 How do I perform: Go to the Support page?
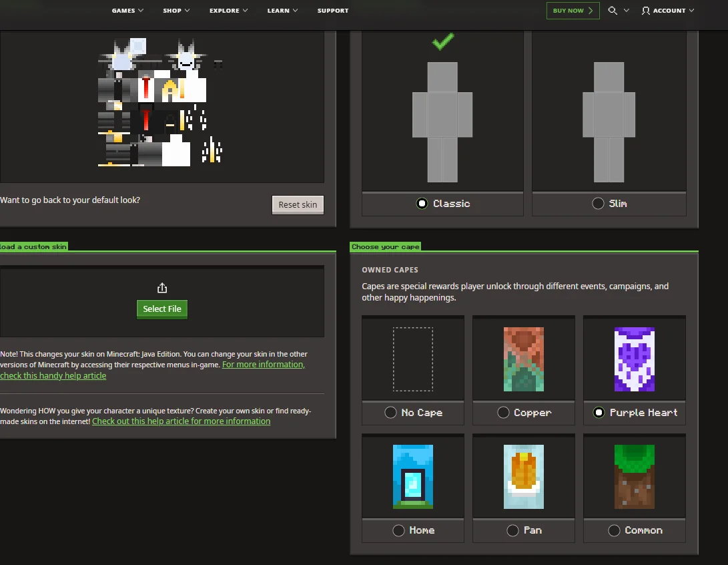pos(333,10)
